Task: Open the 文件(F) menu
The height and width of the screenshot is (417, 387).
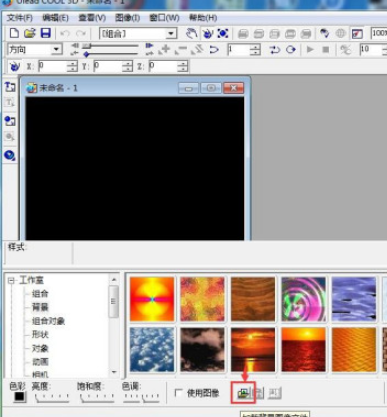Action: point(20,18)
